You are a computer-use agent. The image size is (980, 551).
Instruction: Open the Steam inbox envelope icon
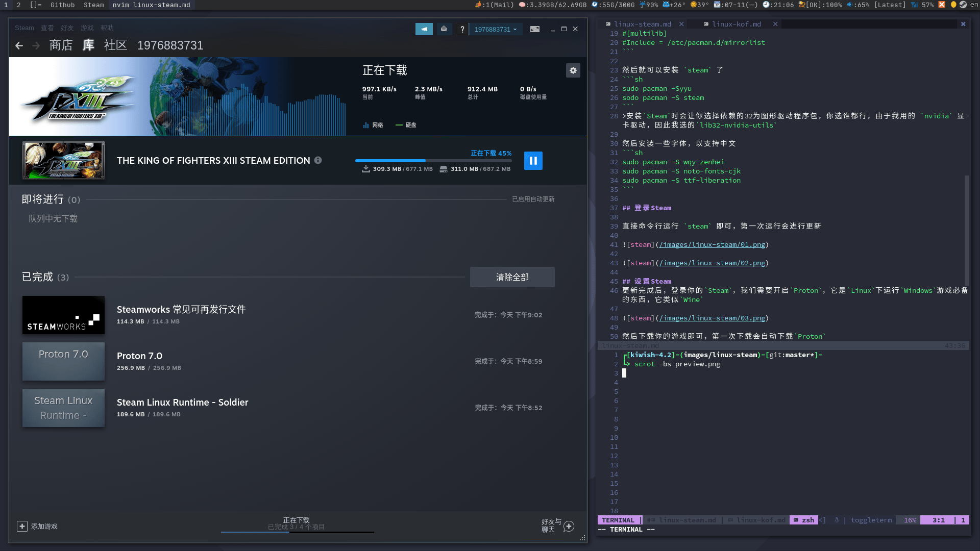(444, 29)
